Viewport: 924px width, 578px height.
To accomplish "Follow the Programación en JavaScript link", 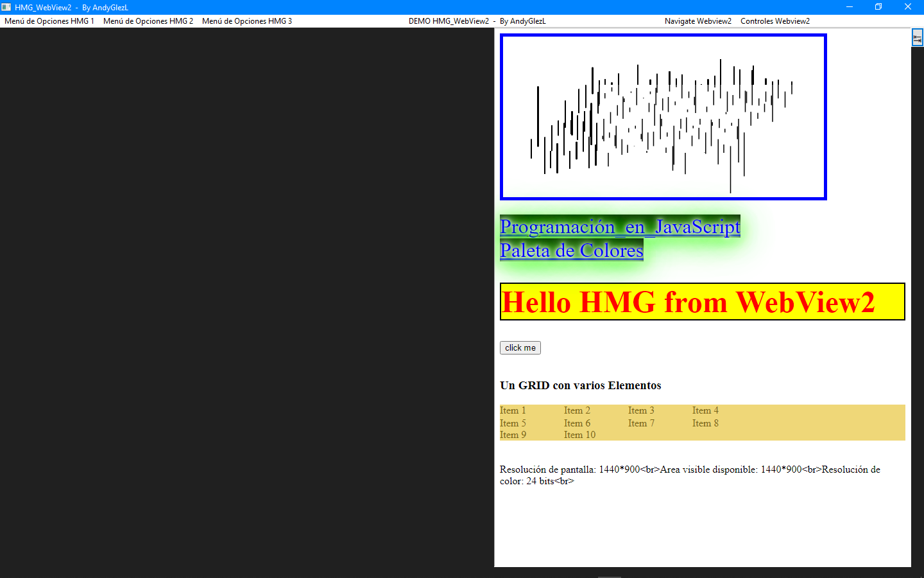I will [x=620, y=227].
